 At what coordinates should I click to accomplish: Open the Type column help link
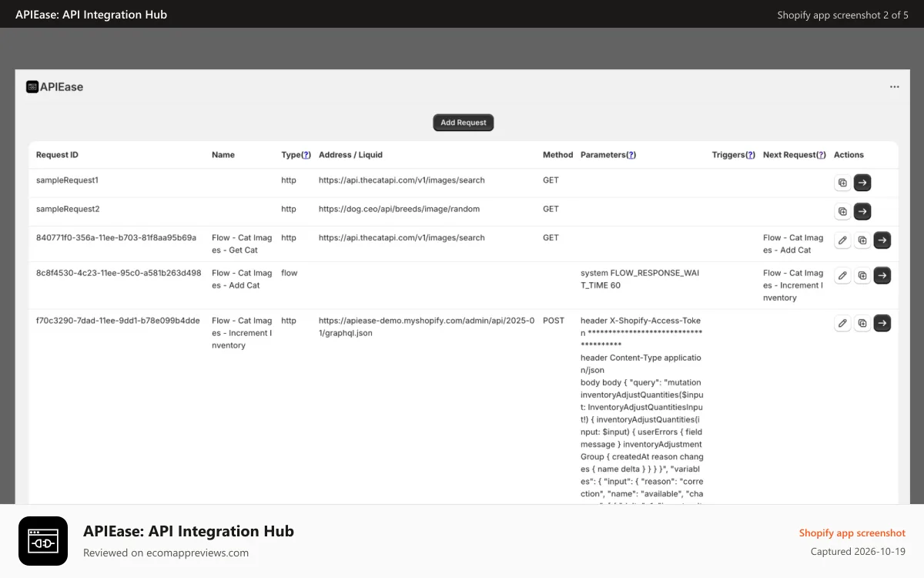tap(306, 155)
